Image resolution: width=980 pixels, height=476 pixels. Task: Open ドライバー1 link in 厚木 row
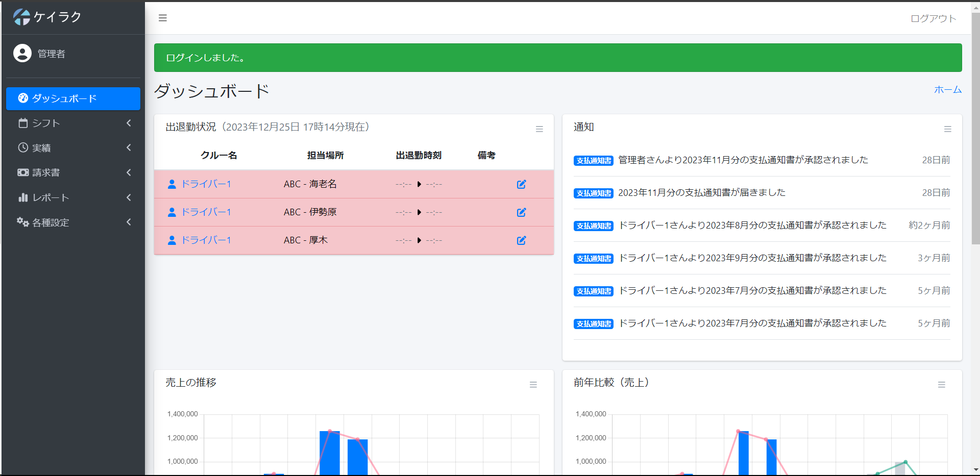tap(206, 240)
